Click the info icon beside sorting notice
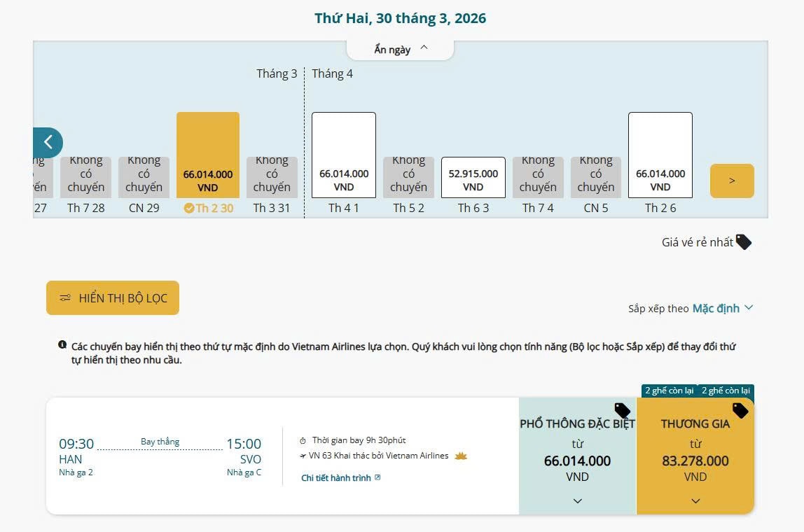Screen dimensions: 804x532 point(63,345)
